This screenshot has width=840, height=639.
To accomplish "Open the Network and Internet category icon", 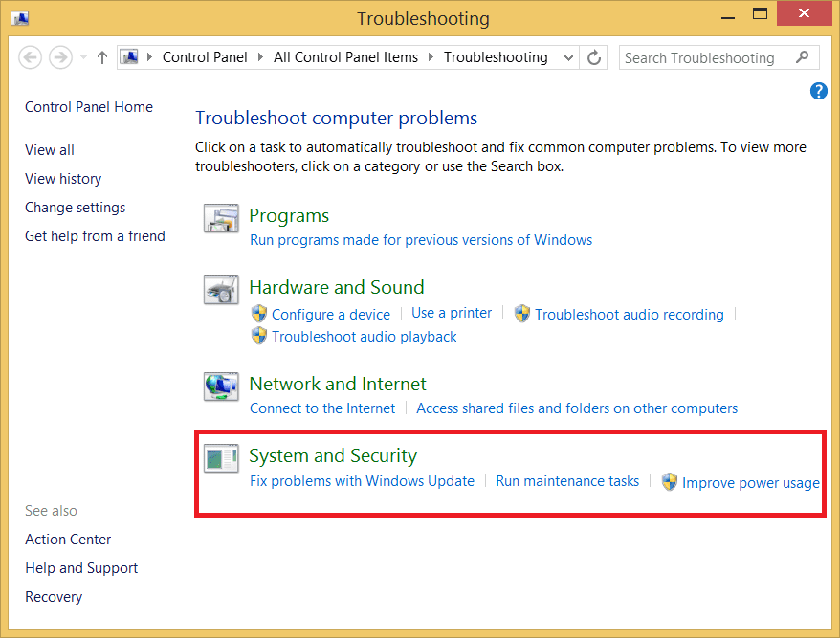I will click(221, 386).
